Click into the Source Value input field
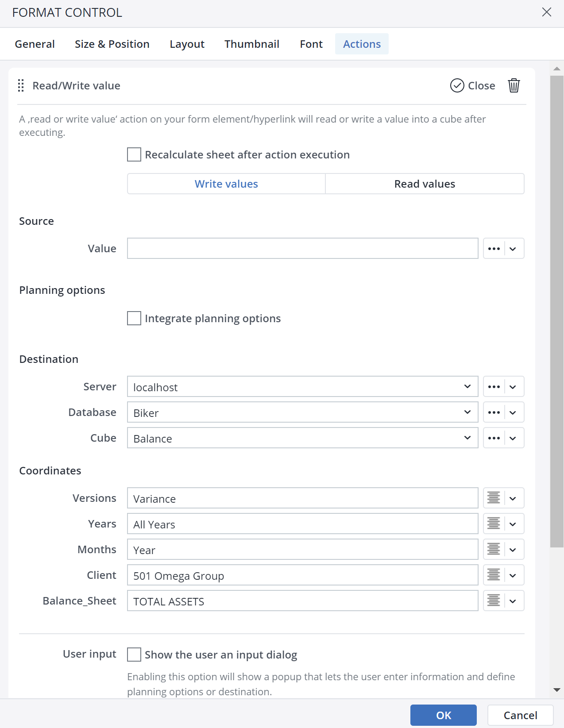Screen dimensions: 564x728 pos(303,248)
